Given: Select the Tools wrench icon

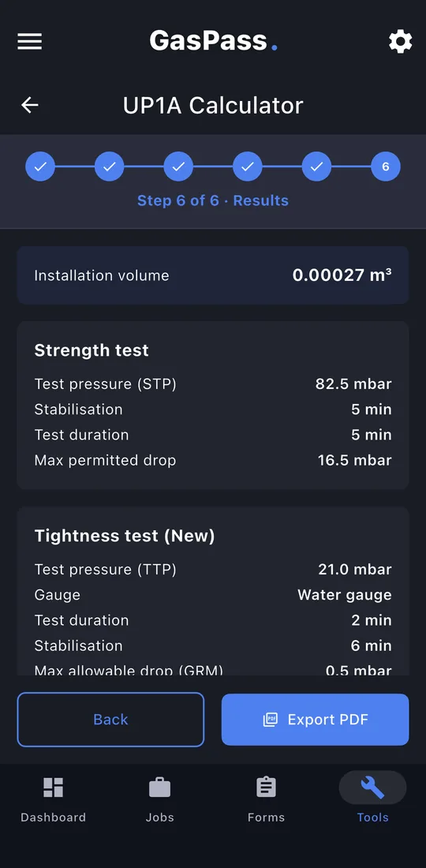Looking at the screenshot, I should (373, 788).
